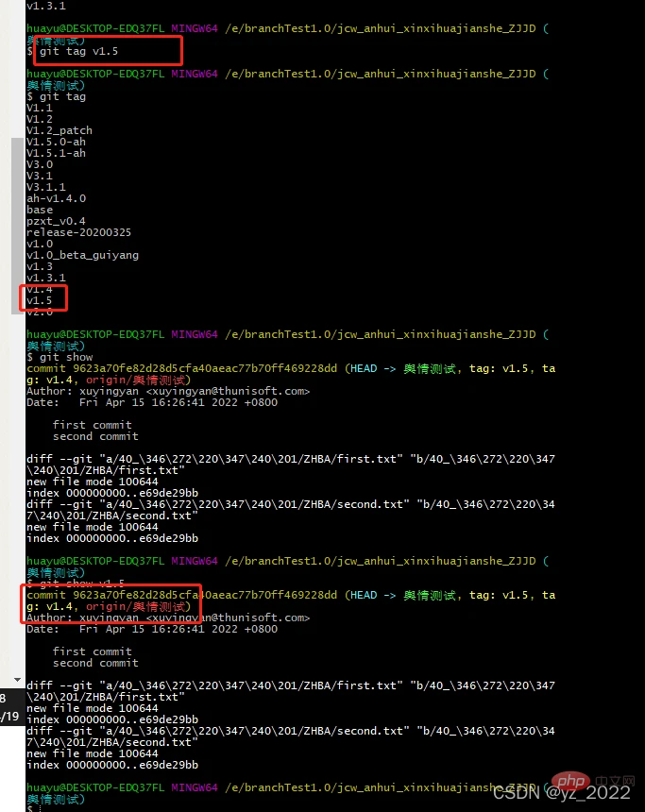The height and width of the screenshot is (812, 645).
Task: Select the v1.4 tag in the tag list
Action: (x=40, y=289)
